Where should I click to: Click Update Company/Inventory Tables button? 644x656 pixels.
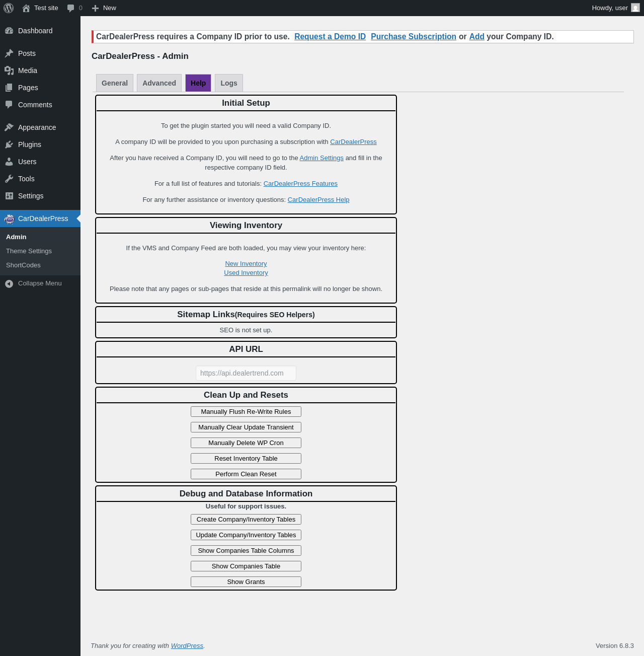pyautogui.click(x=246, y=535)
